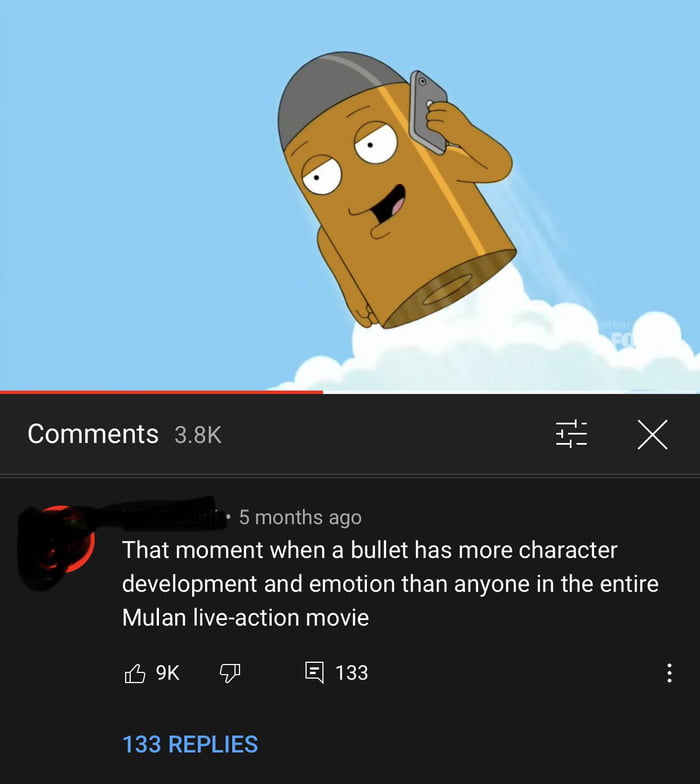This screenshot has height=784, width=700.
Task: Click the Comments header title
Action: point(93,434)
